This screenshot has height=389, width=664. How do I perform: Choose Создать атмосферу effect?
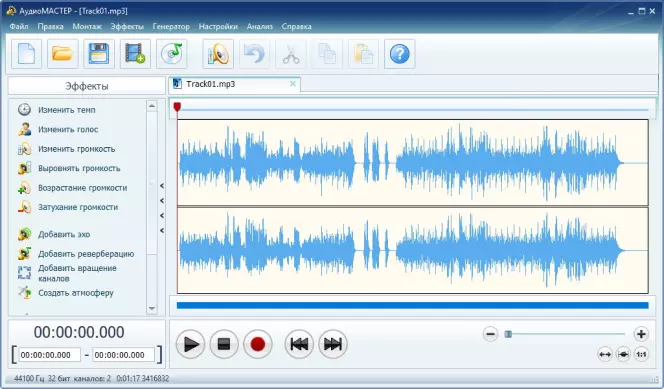76,293
